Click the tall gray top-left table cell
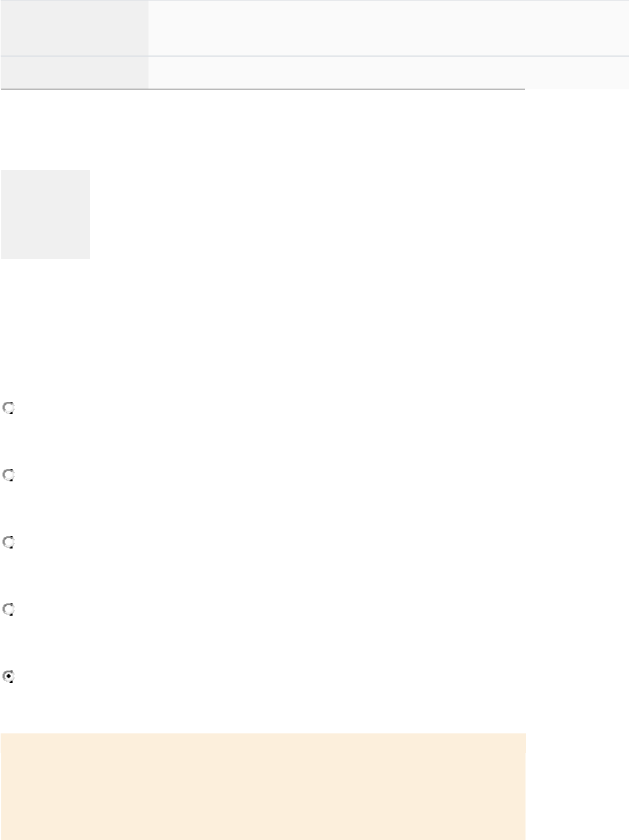The height and width of the screenshot is (840, 629). click(74, 28)
